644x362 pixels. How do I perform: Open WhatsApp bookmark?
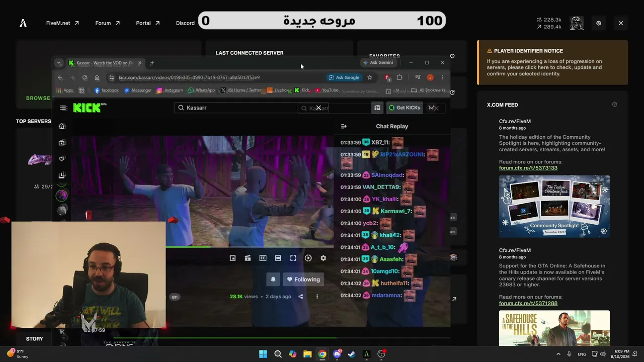click(x=202, y=90)
